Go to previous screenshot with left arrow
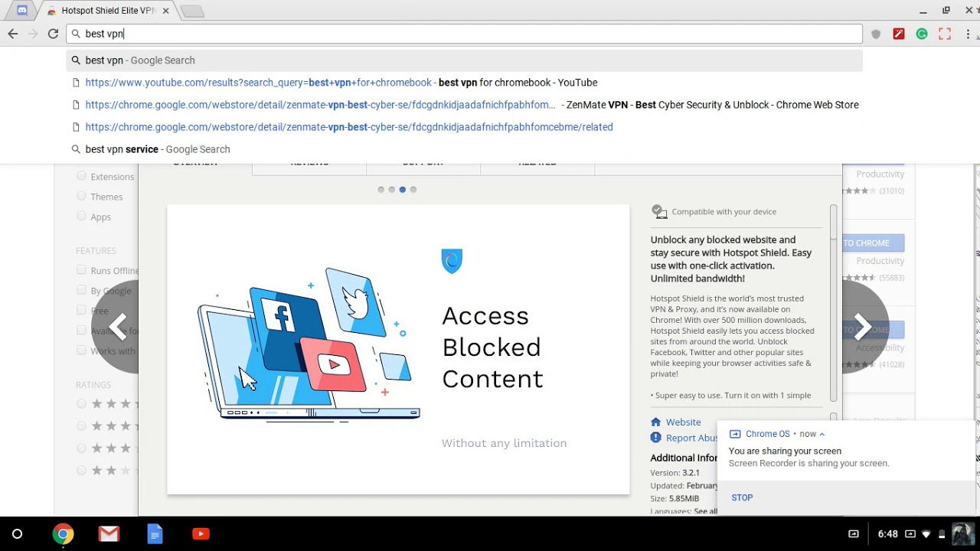The image size is (980, 551). point(116,327)
